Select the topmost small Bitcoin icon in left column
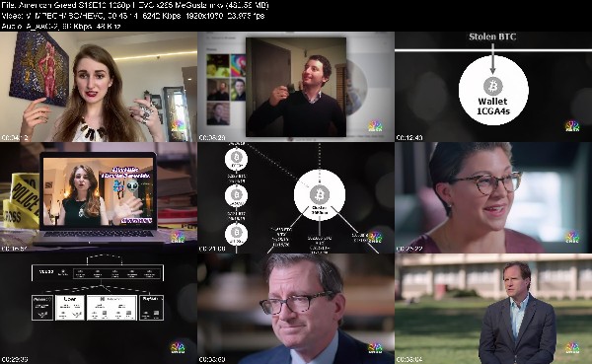 (237, 157)
